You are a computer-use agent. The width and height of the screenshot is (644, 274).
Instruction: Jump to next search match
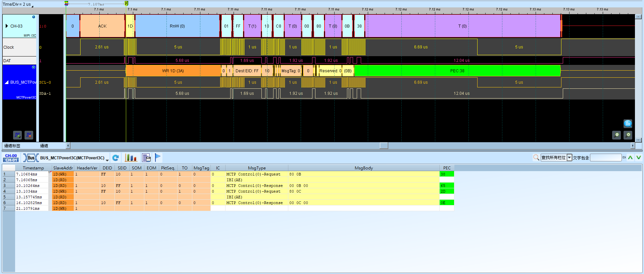(x=638, y=157)
